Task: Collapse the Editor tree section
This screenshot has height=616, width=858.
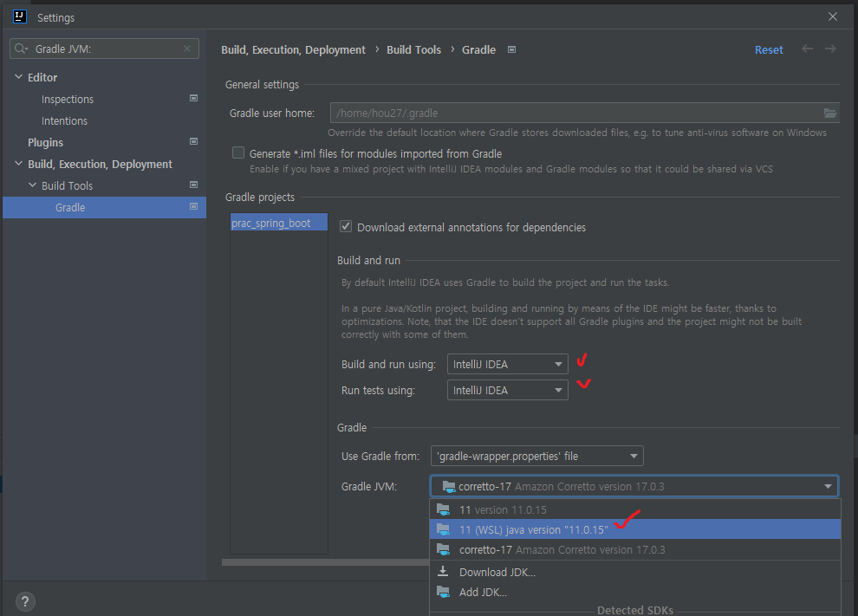Action: (x=18, y=77)
